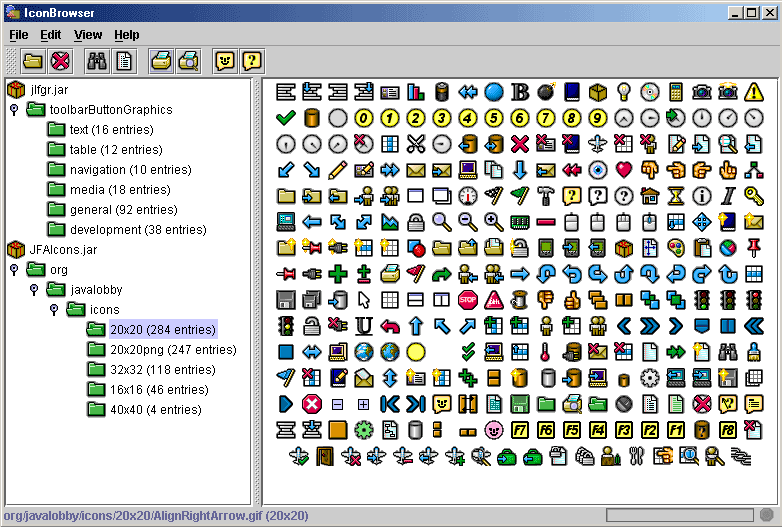
Task: Click the yellow question mark toolbar button
Action: pos(252,61)
